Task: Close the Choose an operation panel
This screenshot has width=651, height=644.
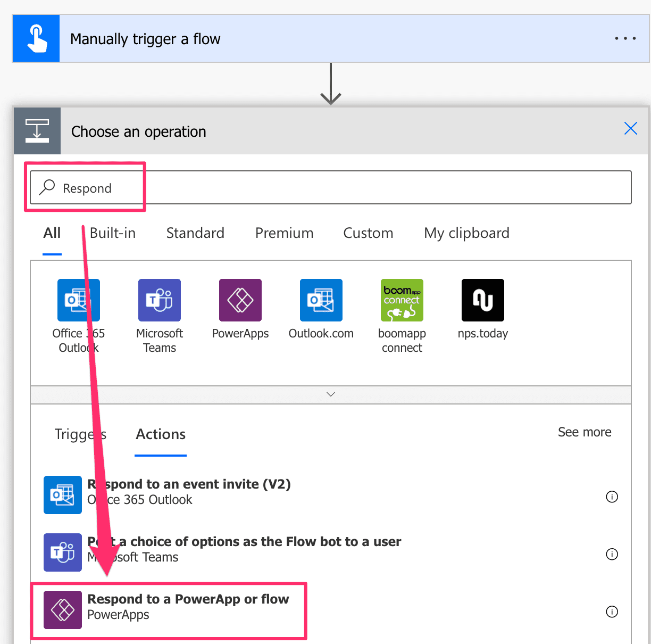Action: [631, 128]
